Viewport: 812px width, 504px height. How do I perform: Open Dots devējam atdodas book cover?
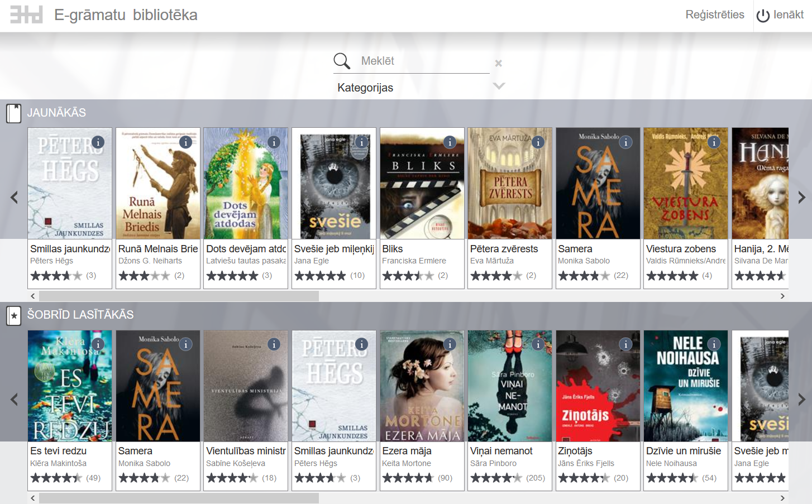coord(246,184)
